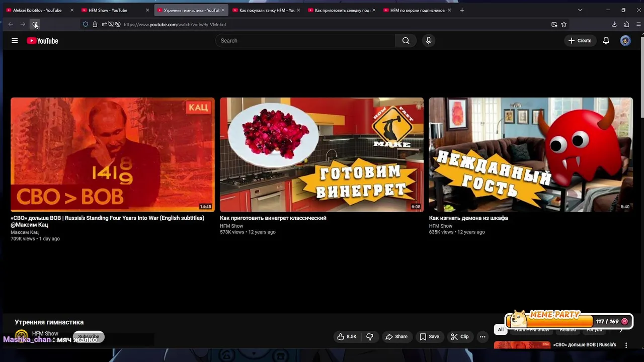Select the All filter chip

[501, 329]
